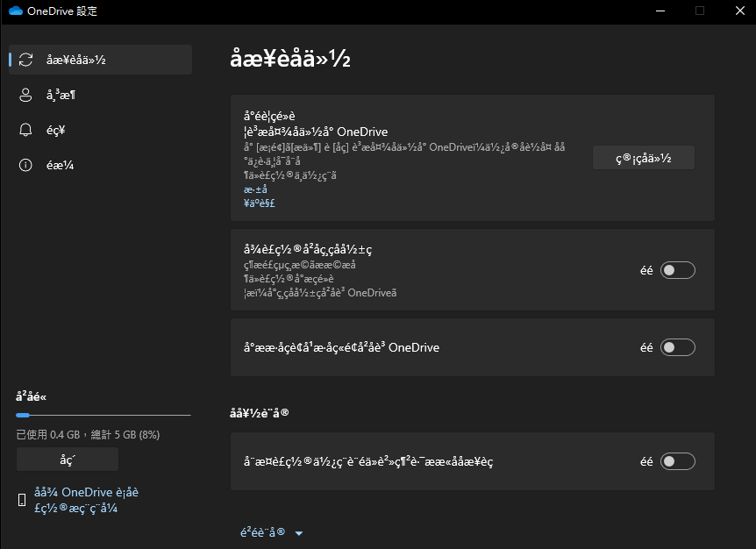Click the storage usage progress bar
The image size is (756, 549).
click(x=103, y=415)
